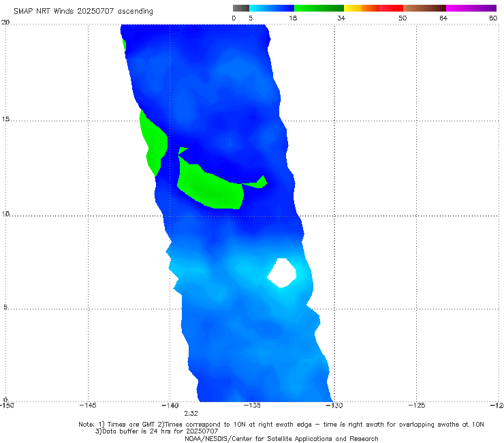
Task: Choose the brown segment of the color bar
Action: [424, 8]
